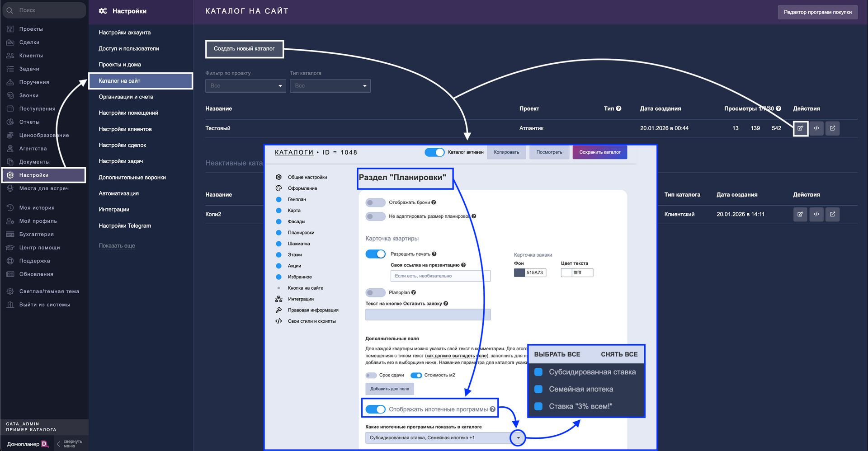Click СНЯТЬ ВСЕ in programs list
868x451 pixels.
coord(619,354)
